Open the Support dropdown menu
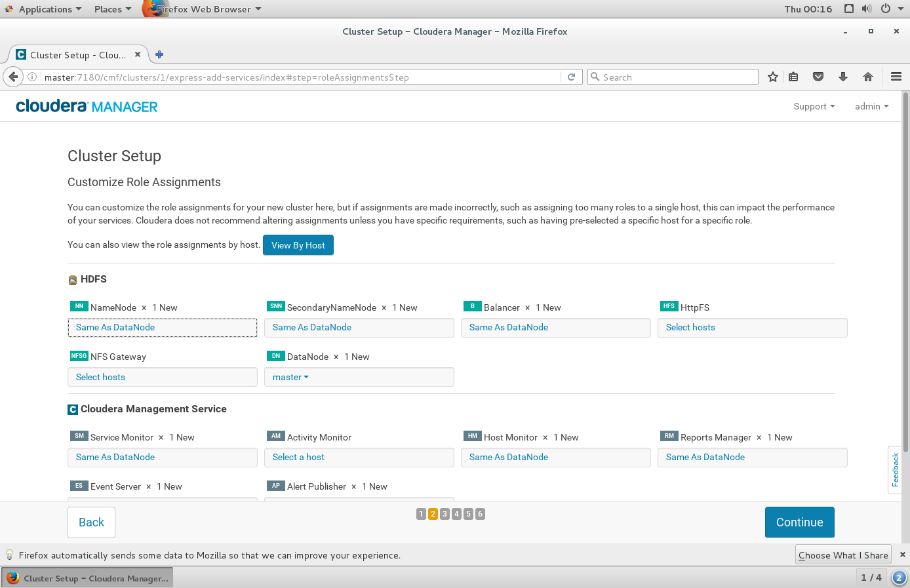This screenshot has width=910, height=588. click(814, 106)
